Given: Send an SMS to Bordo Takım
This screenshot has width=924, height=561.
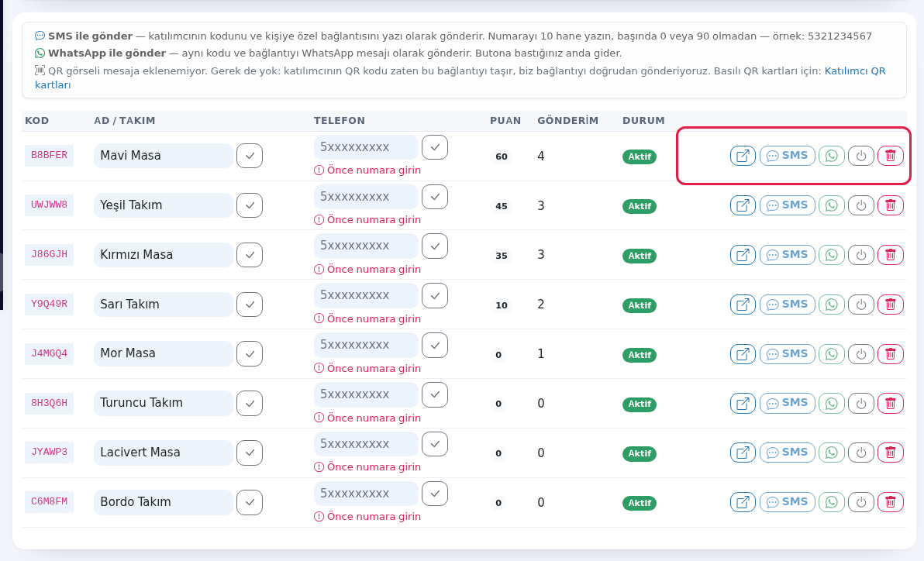Looking at the screenshot, I should [x=788, y=502].
